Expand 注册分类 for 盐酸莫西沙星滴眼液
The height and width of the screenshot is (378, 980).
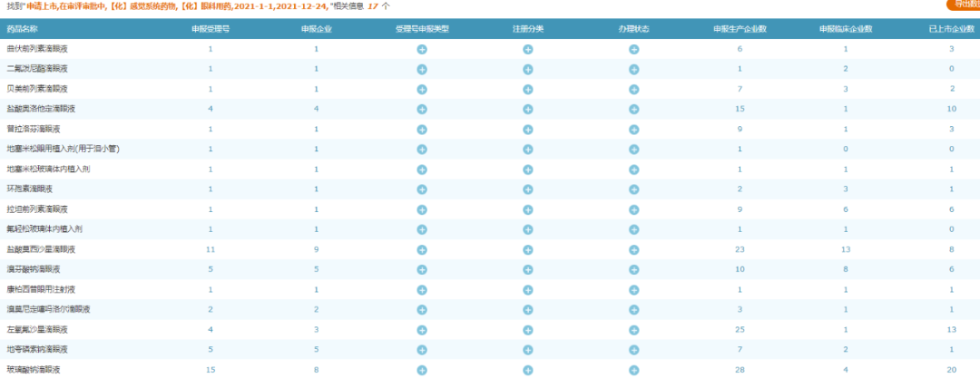[528, 250]
